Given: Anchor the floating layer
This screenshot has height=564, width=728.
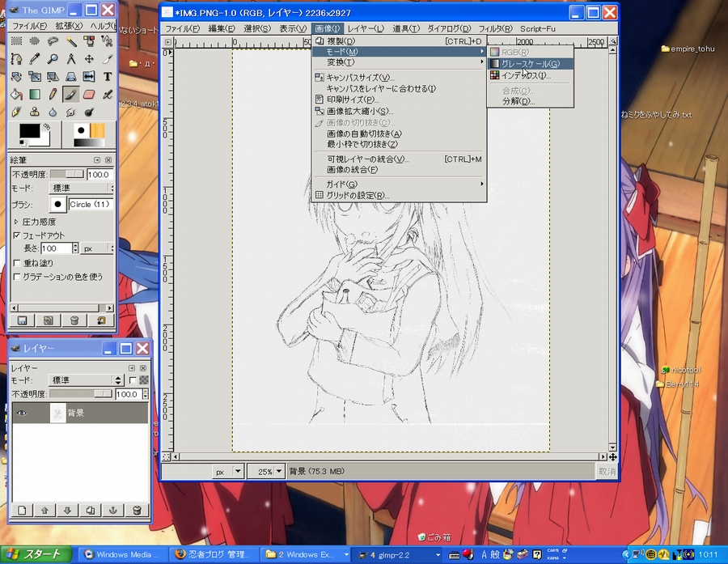Looking at the screenshot, I should [112, 510].
